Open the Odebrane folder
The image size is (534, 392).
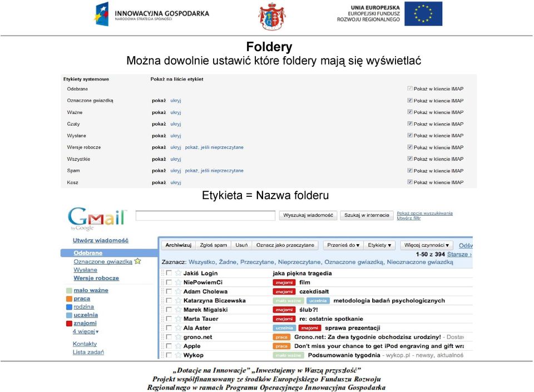[x=88, y=253]
